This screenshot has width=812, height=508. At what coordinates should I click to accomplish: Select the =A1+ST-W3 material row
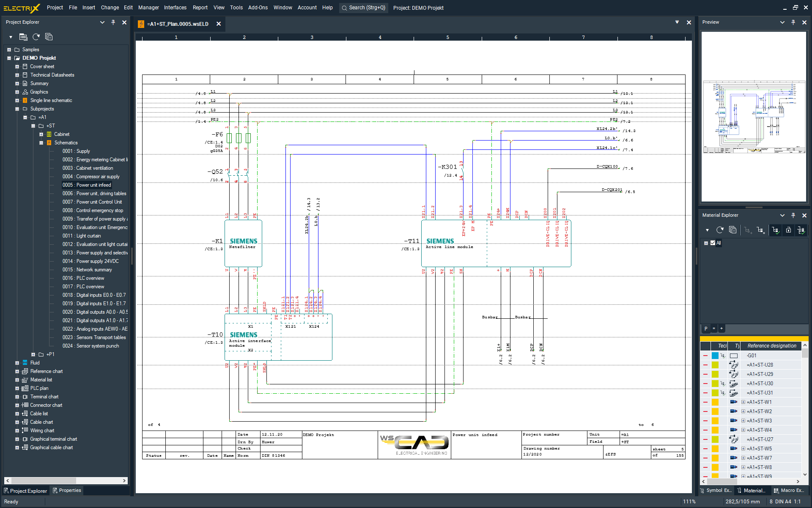click(760, 420)
